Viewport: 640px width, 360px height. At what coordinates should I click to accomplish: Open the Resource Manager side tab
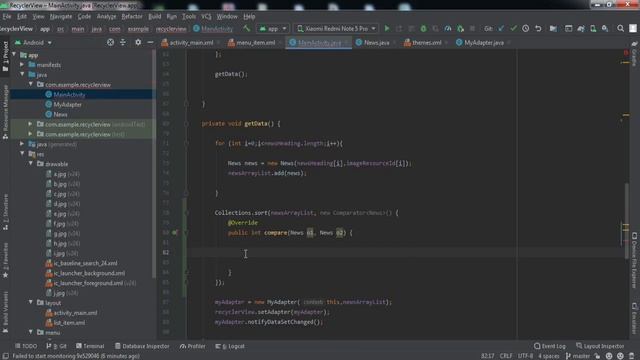[5, 112]
